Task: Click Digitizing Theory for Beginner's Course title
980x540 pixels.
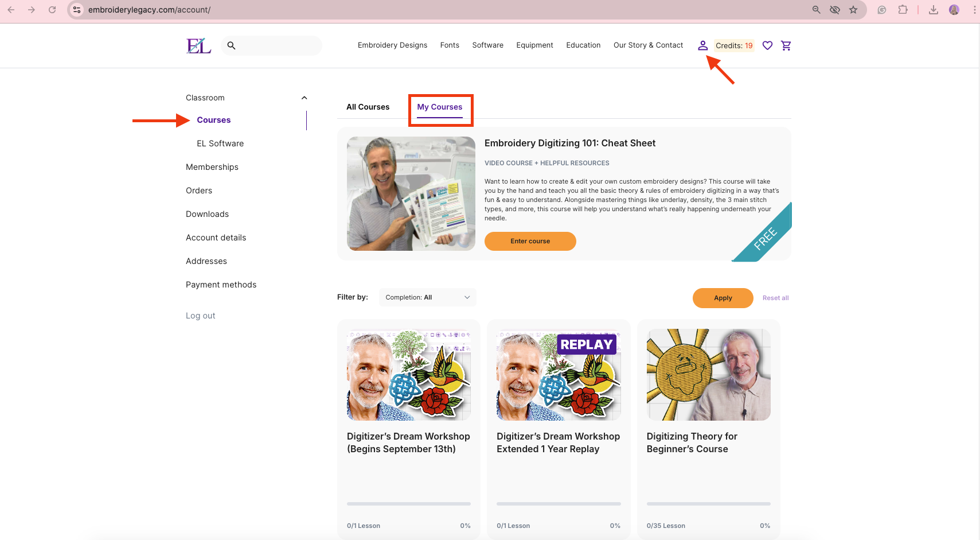Action: (x=692, y=443)
